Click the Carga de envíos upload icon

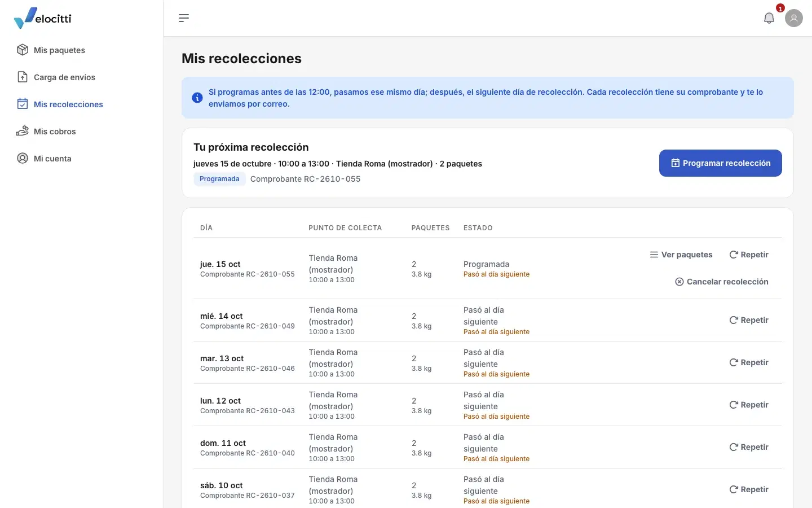[x=23, y=77]
